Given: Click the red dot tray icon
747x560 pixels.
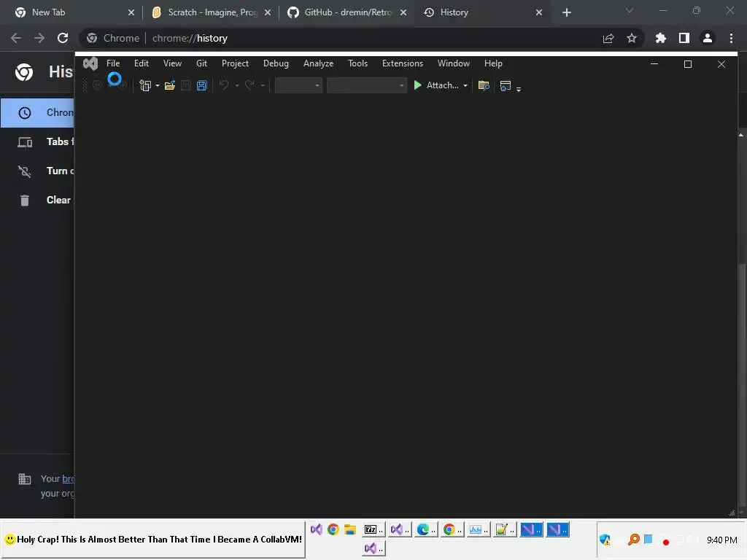Looking at the screenshot, I should point(666,542).
